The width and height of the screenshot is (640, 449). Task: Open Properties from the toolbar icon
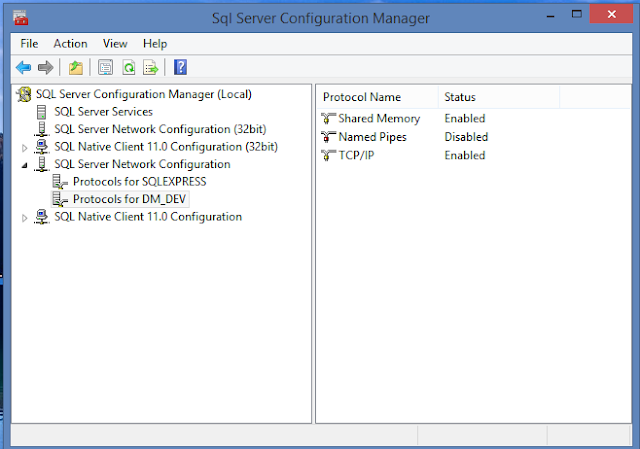105,68
